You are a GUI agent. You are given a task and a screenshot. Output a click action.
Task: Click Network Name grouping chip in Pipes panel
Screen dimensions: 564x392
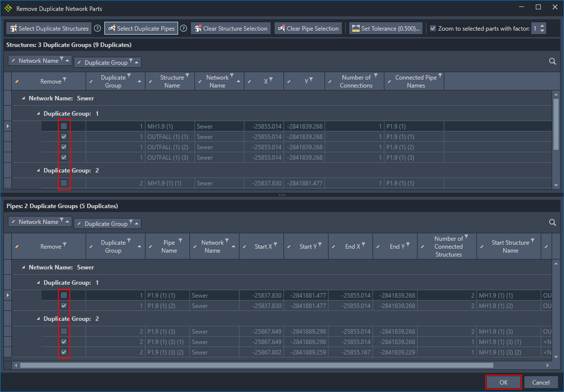coord(40,221)
